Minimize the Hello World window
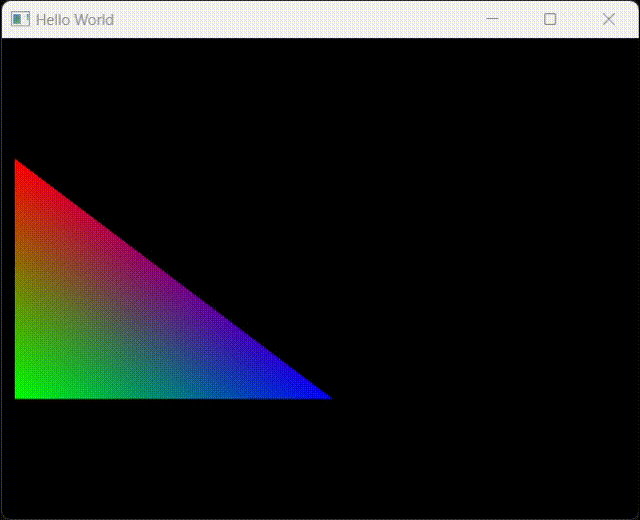The image size is (640, 520). (492, 19)
